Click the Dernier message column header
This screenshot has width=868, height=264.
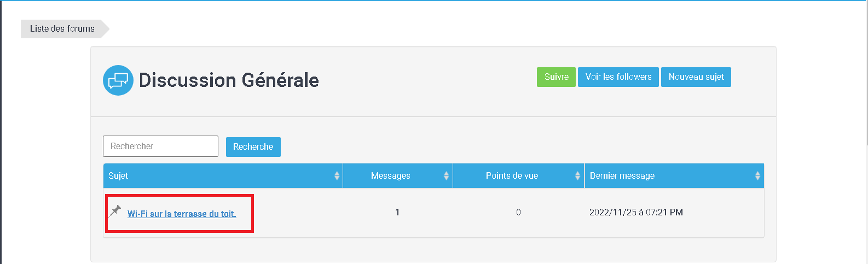[x=674, y=176]
